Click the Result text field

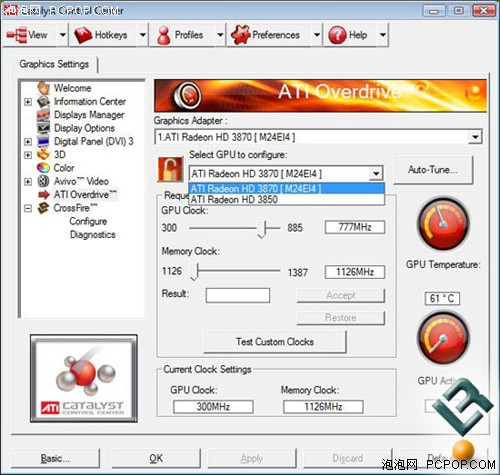[238, 295]
